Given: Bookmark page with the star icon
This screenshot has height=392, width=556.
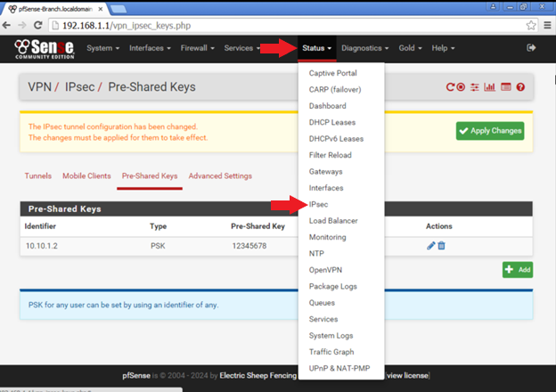Looking at the screenshot, I should (531, 25).
